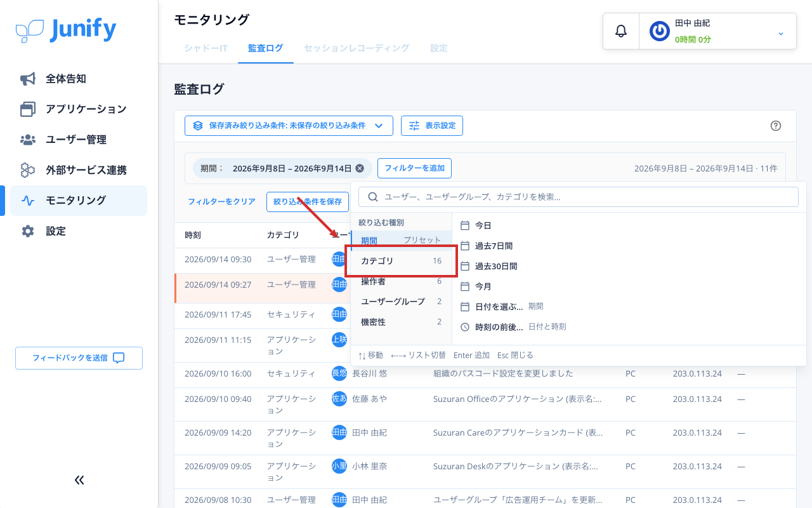812x508 pixels.
Task: Click 絞り込み条件を保存 button
Action: pyautogui.click(x=308, y=201)
